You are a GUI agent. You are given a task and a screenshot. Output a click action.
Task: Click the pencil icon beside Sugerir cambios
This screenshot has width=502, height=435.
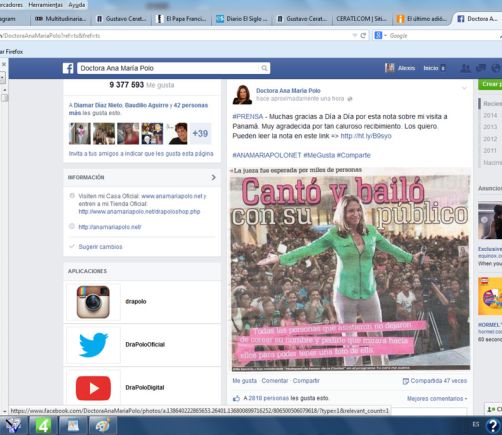coord(72,247)
